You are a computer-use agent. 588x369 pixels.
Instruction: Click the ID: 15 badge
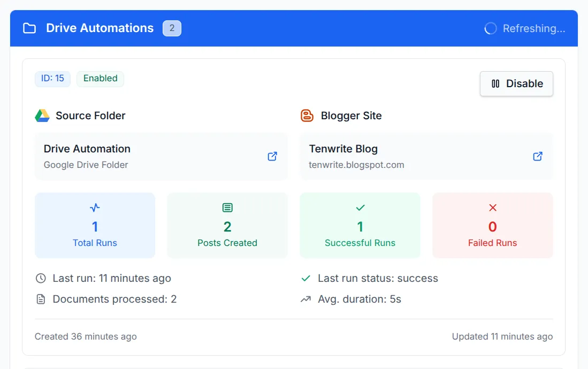[x=52, y=79]
